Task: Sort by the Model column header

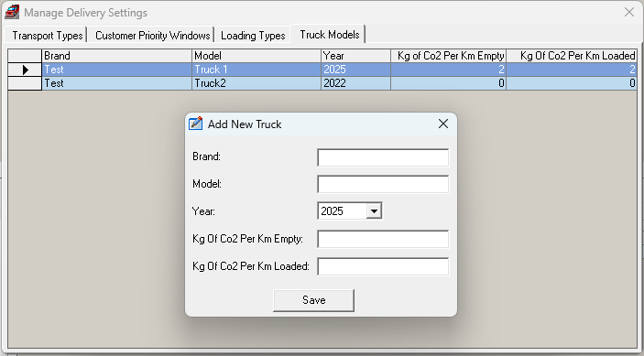Action: click(257, 56)
